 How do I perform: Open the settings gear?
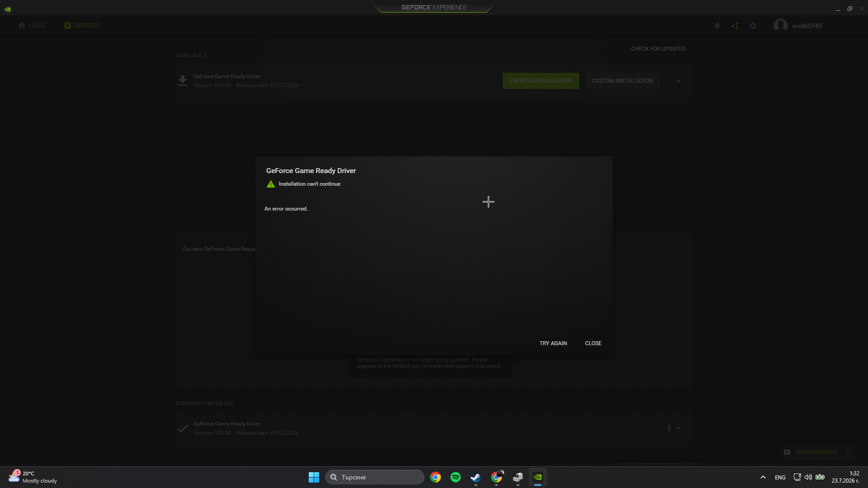coord(753,26)
